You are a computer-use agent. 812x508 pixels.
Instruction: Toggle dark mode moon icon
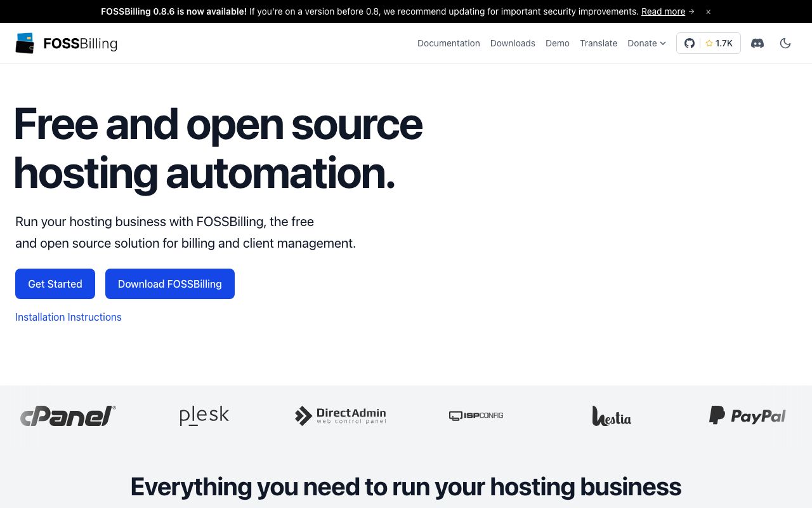[x=785, y=43]
